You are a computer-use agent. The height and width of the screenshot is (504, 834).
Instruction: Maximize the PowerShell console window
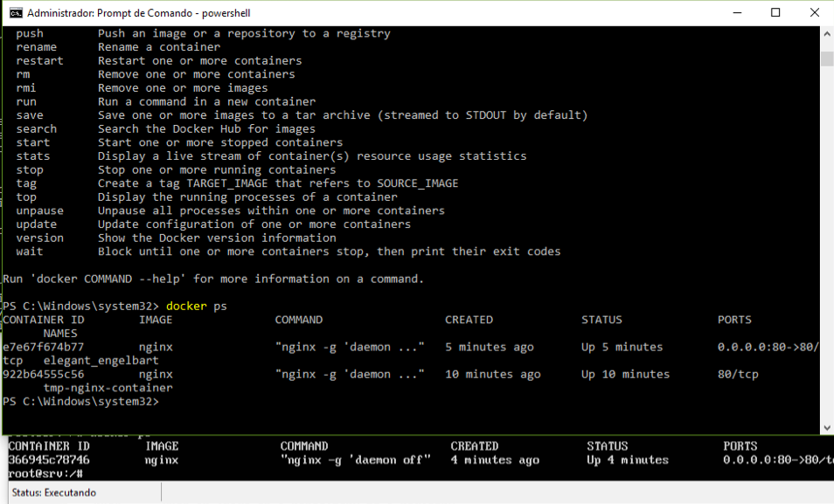(775, 13)
